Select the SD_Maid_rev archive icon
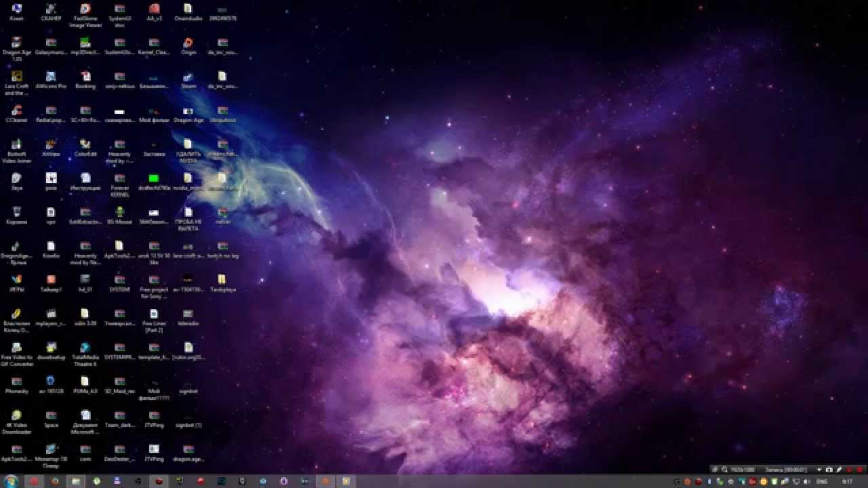This screenshot has width=868, height=488. point(120,384)
